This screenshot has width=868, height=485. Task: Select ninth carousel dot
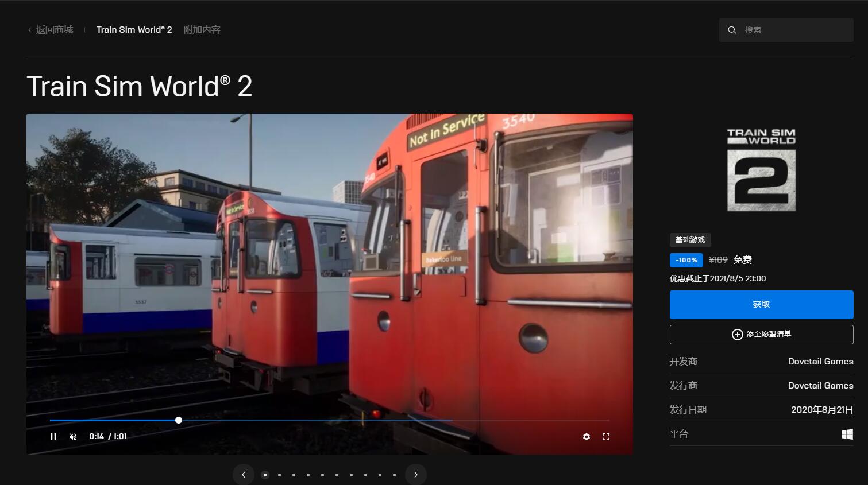(x=380, y=475)
